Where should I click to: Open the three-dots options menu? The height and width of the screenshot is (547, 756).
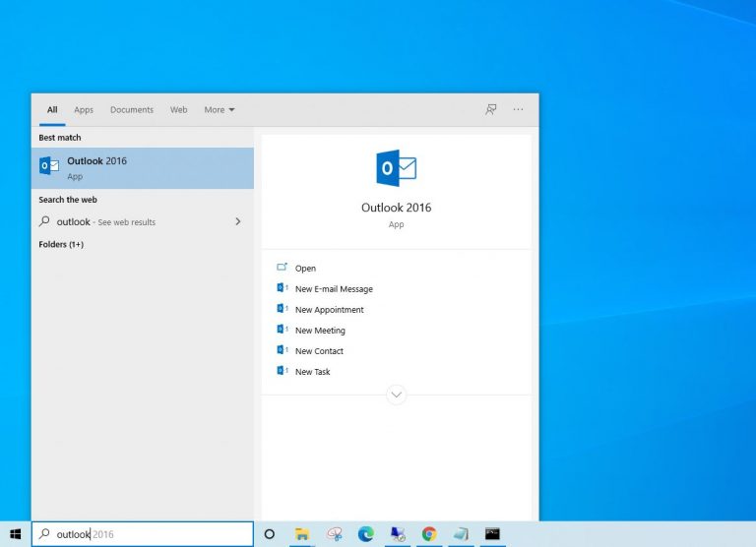coord(518,109)
